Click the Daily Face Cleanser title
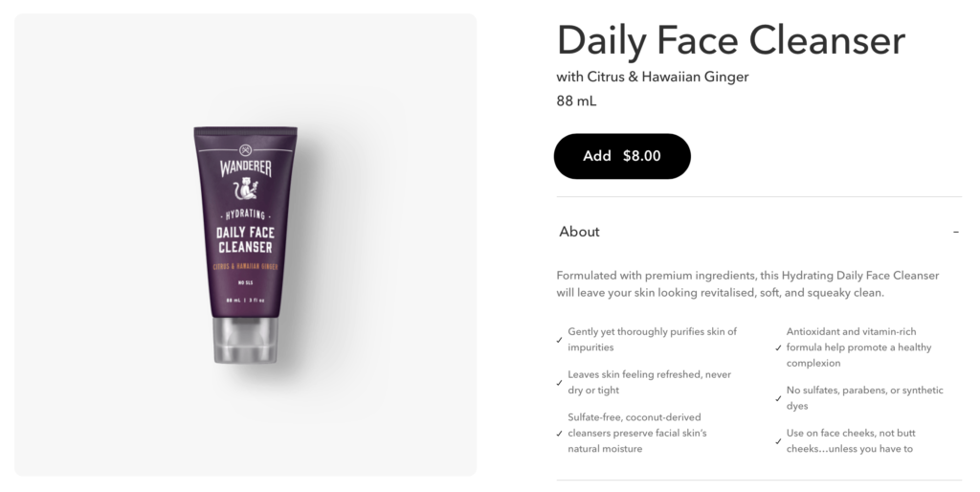This screenshot has width=980, height=492. pos(730,39)
